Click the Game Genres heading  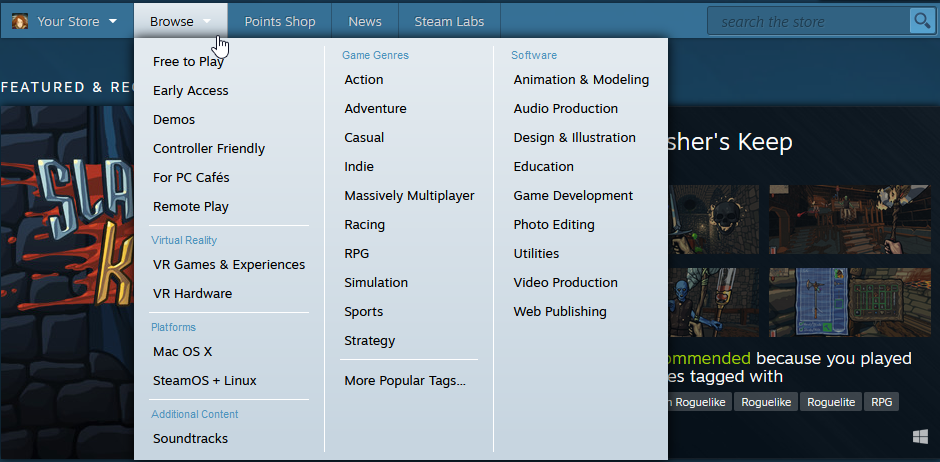[x=375, y=55]
